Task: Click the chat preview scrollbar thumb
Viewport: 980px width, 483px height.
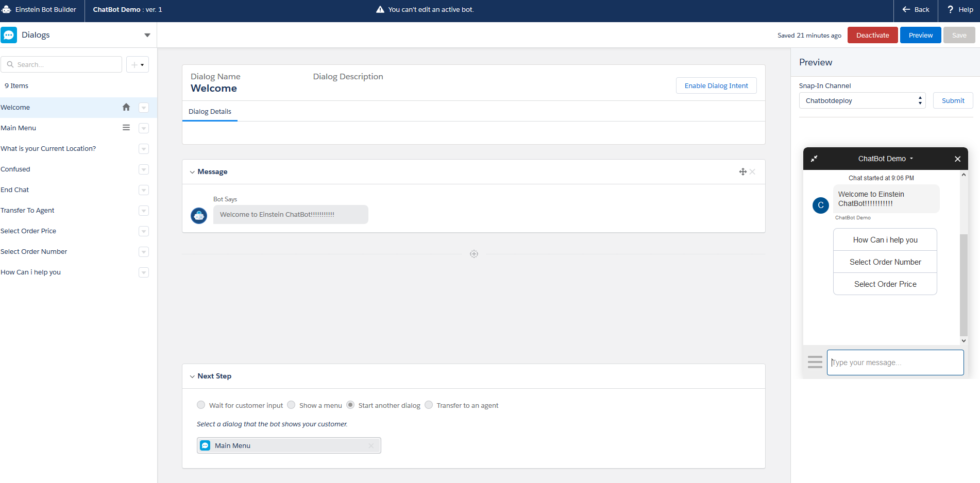Action: (964, 285)
